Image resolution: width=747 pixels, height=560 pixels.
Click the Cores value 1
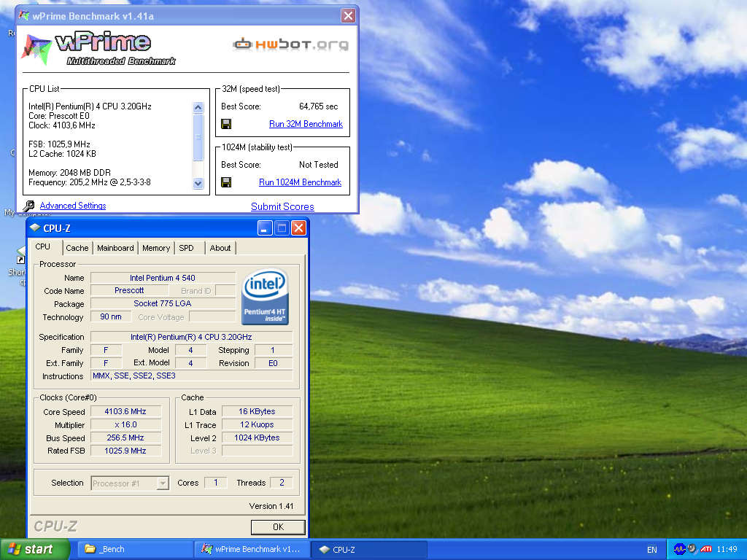216,483
